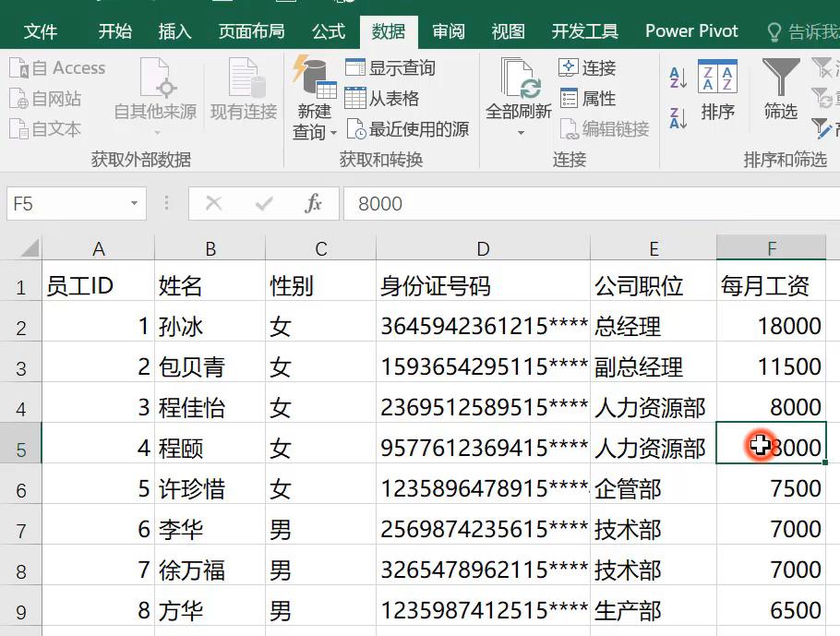Confirm formula entry checkmark button
Screen dimensions: 840x636
pyautogui.click(x=264, y=204)
